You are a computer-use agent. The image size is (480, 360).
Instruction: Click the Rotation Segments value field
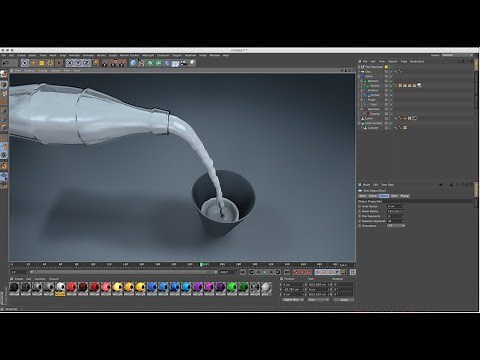coord(395,221)
